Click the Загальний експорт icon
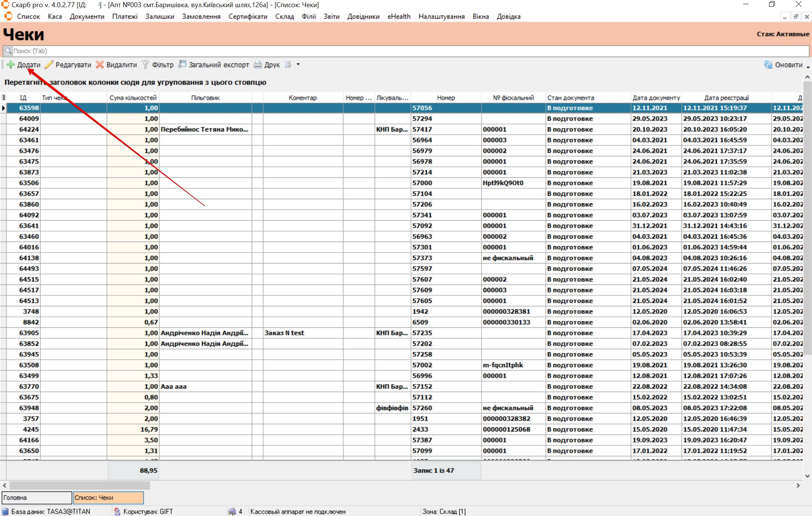812x516 pixels. click(182, 65)
